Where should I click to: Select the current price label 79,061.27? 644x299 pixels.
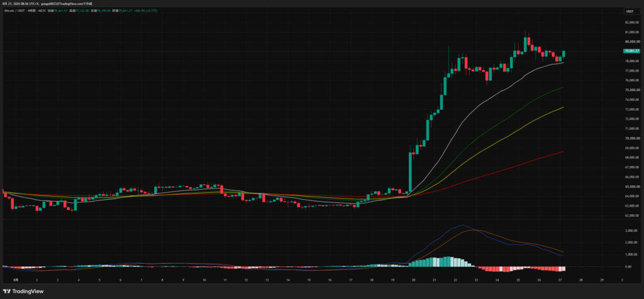point(631,51)
